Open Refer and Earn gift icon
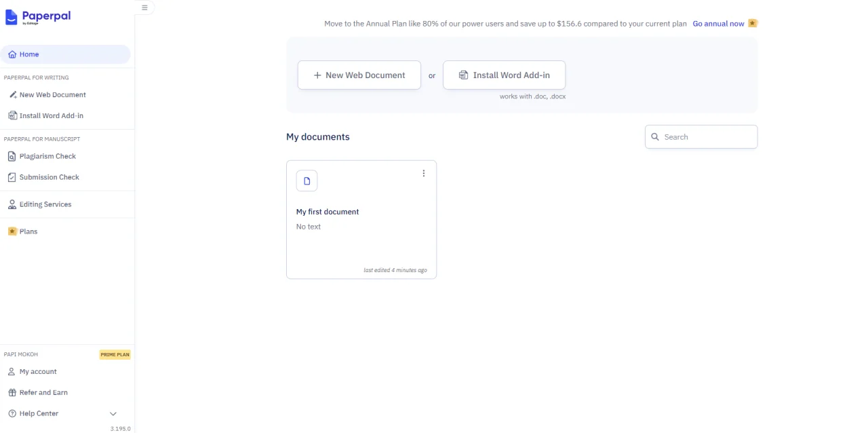 point(12,392)
